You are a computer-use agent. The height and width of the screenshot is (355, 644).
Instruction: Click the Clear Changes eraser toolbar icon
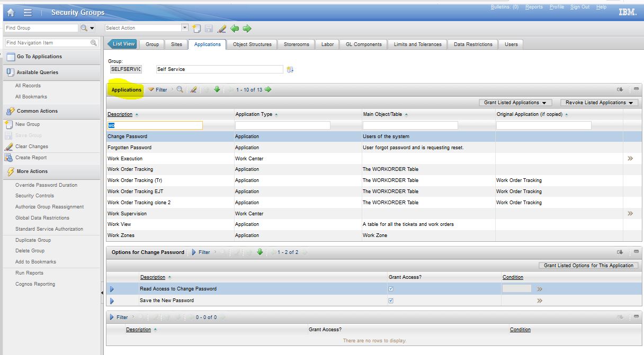[x=222, y=28]
